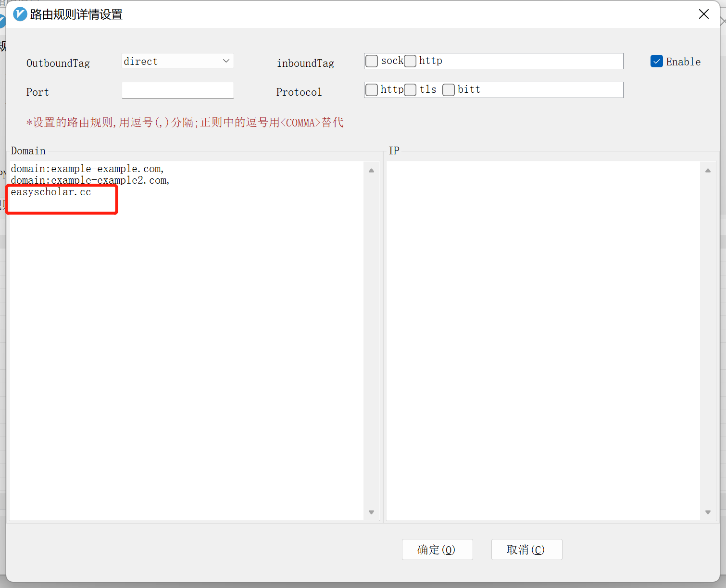Image resolution: width=726 pixels, height=588 pixels.
Task: Click IP box scroll down arrow
Action: 708,512
